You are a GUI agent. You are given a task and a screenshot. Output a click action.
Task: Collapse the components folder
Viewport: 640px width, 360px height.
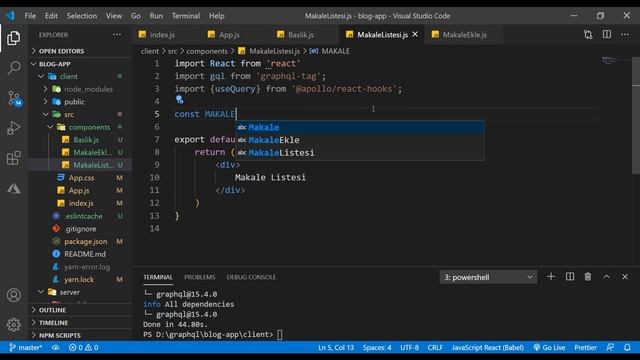[x=79, y=127]
